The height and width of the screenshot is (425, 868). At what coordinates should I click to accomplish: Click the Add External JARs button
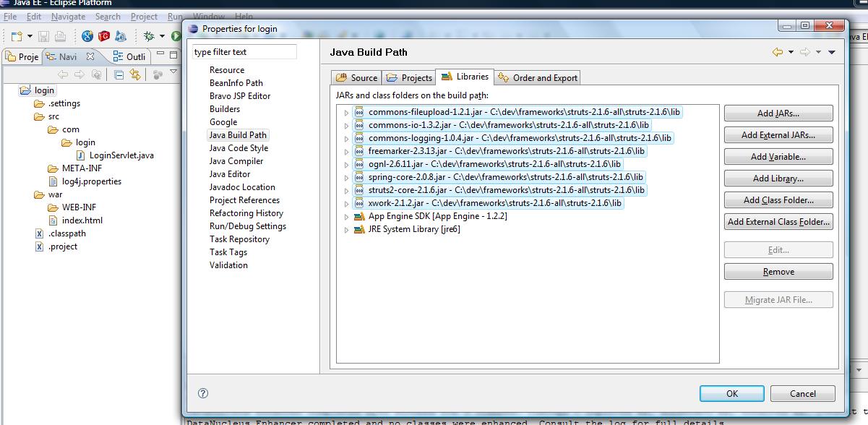click(778, 134)
